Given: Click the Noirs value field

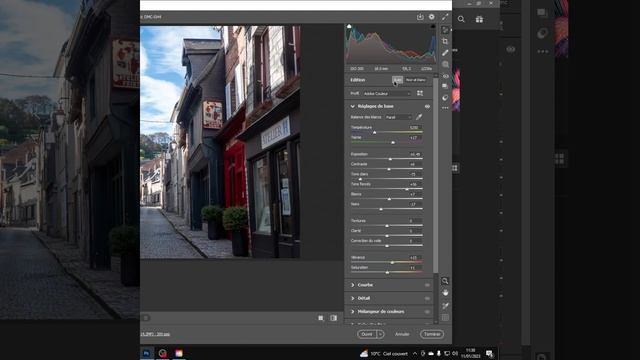Looking at the screenshot, I should click(415, 204).
